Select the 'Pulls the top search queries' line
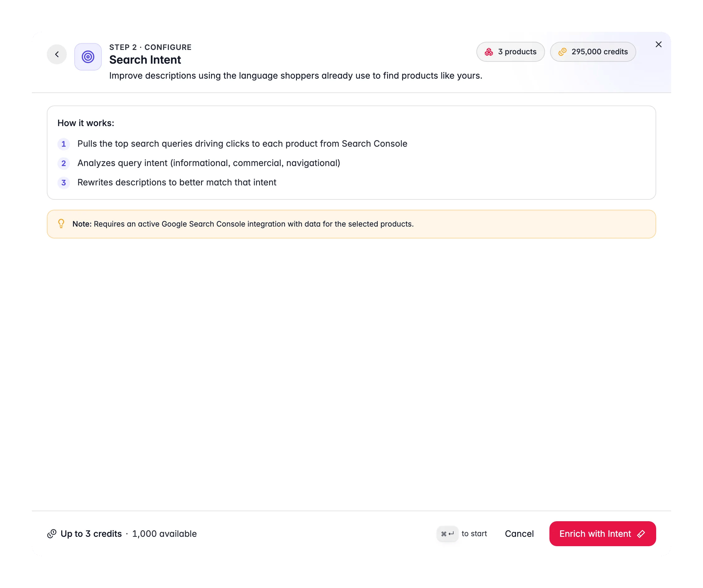Viewport: 703px width, 588px height. click(x=242, y=144)
